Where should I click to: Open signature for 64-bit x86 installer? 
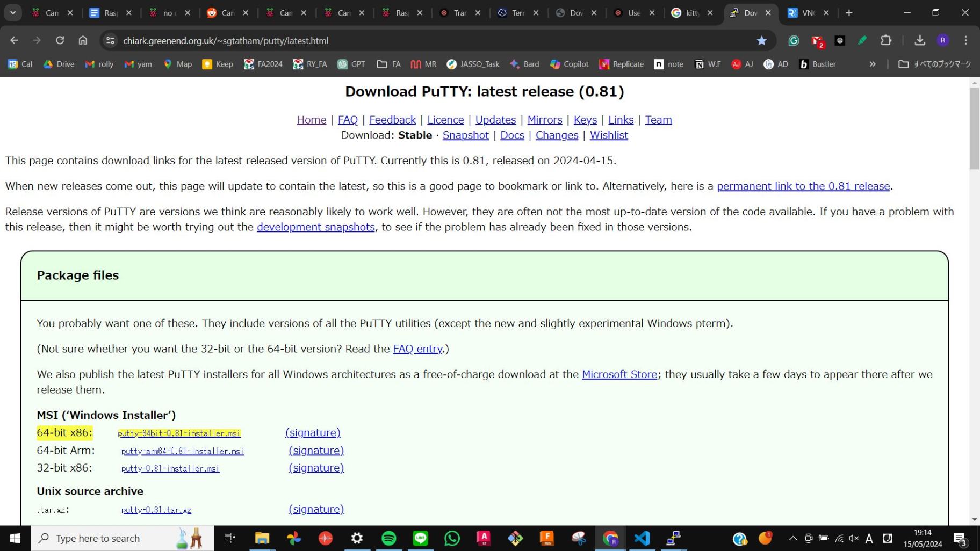313,433
